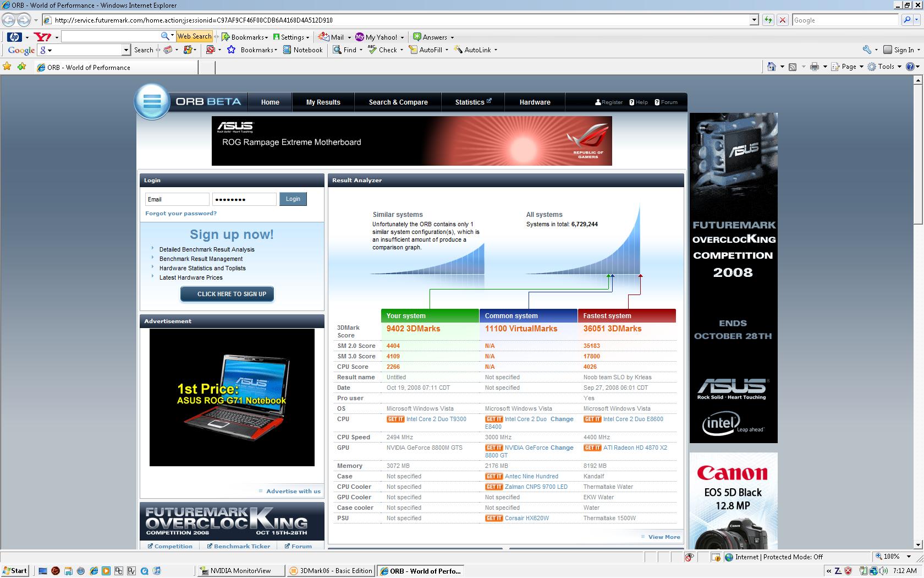
Task: Expand the Google toolbar Bookmarks dropdown
Action: pos(275,50)
